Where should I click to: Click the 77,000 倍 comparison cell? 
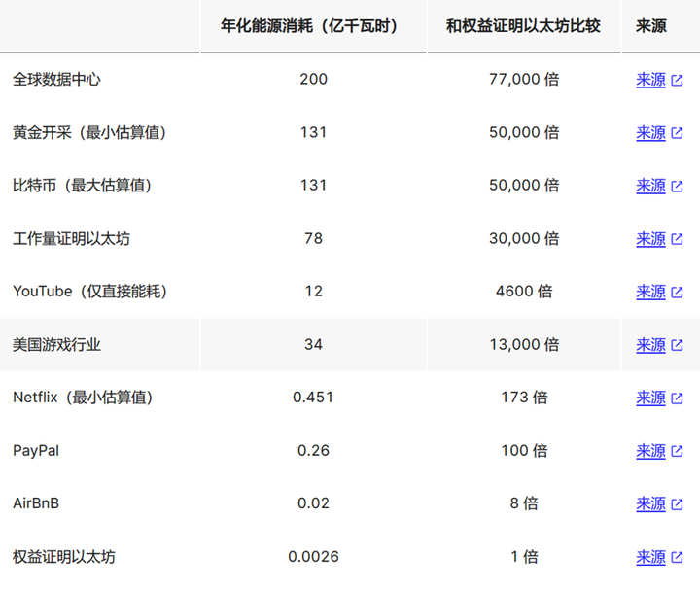(524, 79)
